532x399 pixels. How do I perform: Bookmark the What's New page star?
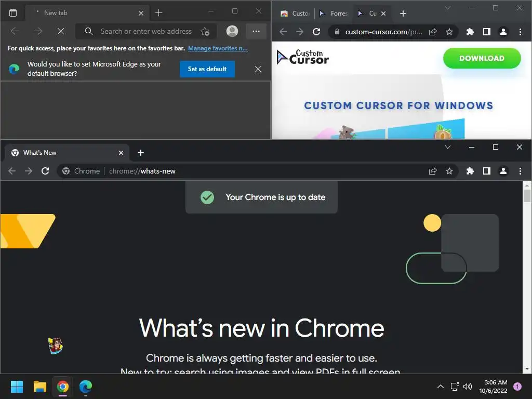tap(449, 171)
